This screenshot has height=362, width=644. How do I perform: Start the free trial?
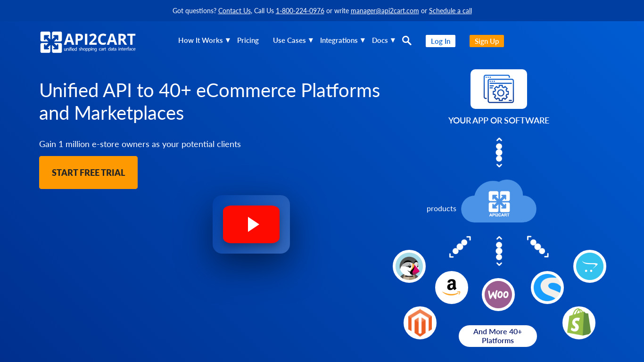click(x=88, y=173)
